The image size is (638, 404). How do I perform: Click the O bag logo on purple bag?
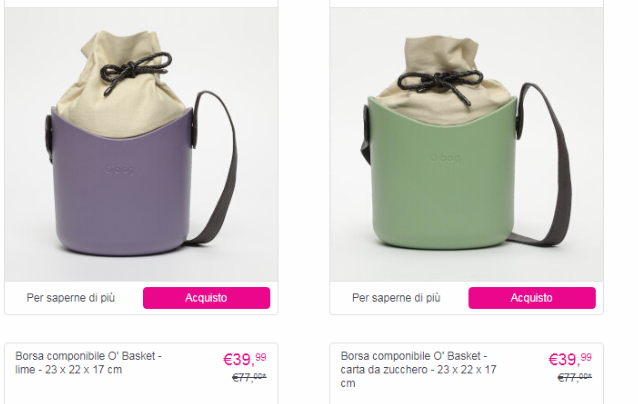tap(120, 170)
